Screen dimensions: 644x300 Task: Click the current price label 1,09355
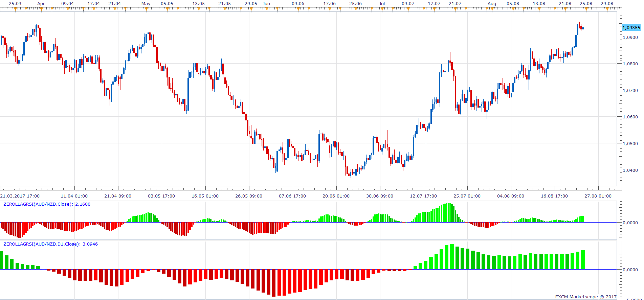point(631,28)
